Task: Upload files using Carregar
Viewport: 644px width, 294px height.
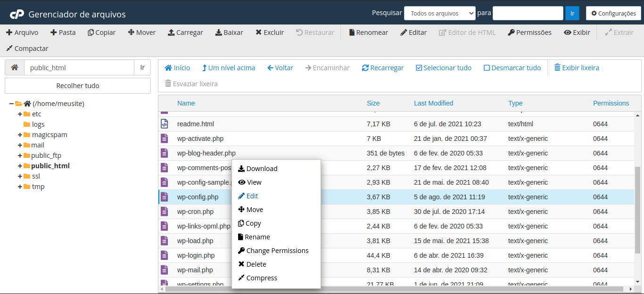Action: pyautogui.click(x=185, y=33)
